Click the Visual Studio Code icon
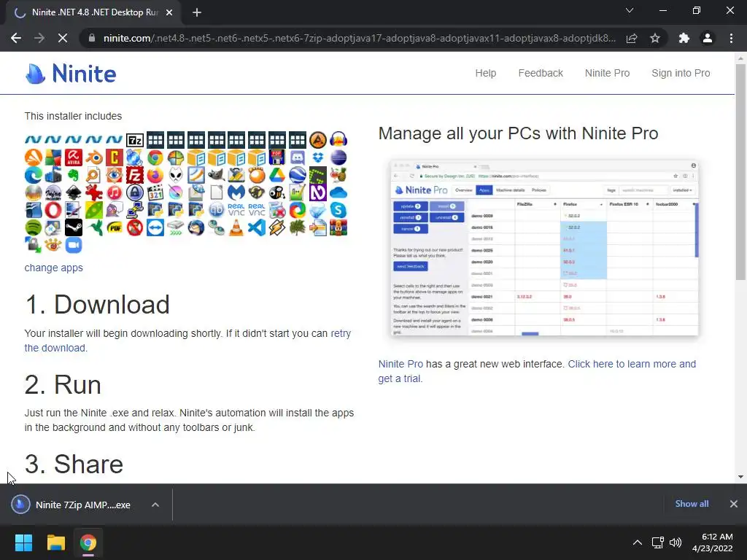This screenshot has height=560, width=747. pos(257,227)
